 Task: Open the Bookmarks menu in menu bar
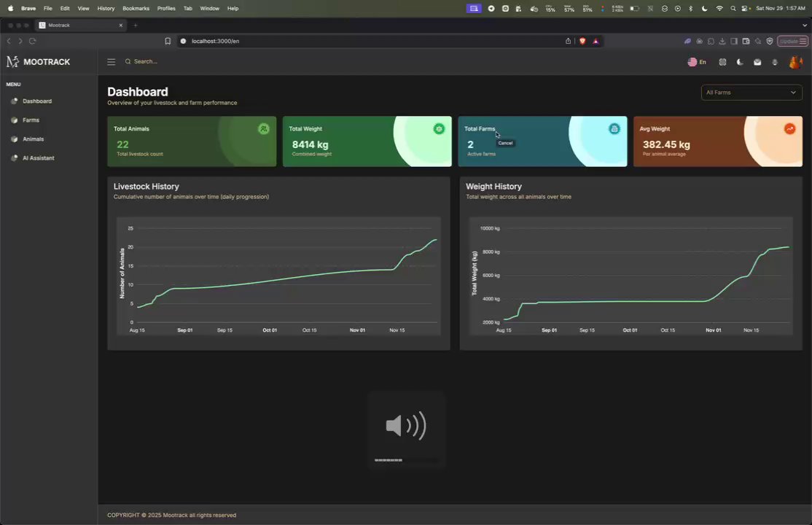pyautogui.click(x=136, y=8)
